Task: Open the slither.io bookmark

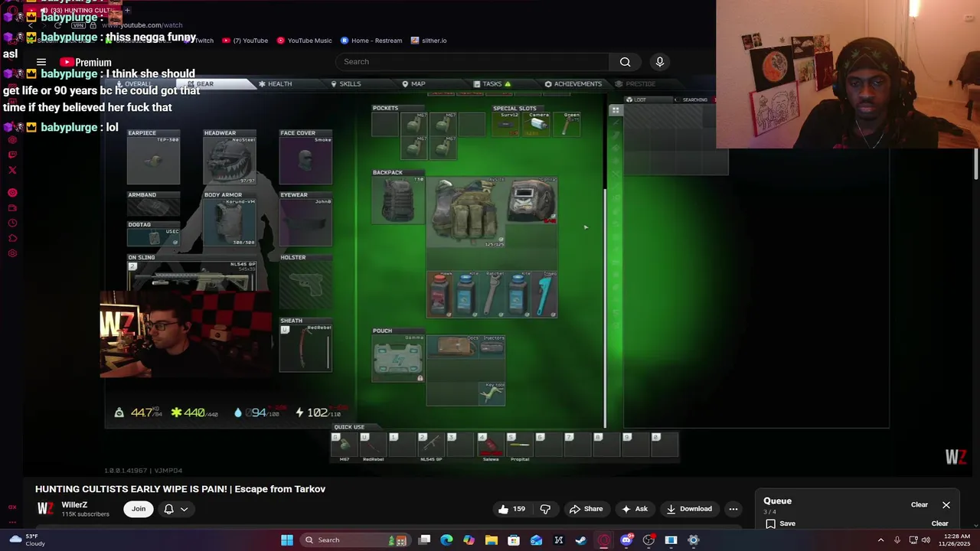Action: 429,41
